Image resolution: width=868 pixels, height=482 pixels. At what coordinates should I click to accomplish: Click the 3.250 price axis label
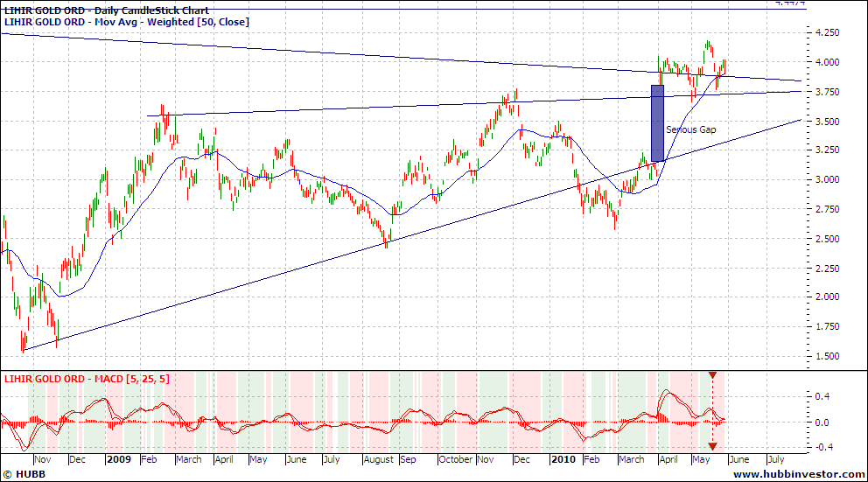click(x=828, y=150)
